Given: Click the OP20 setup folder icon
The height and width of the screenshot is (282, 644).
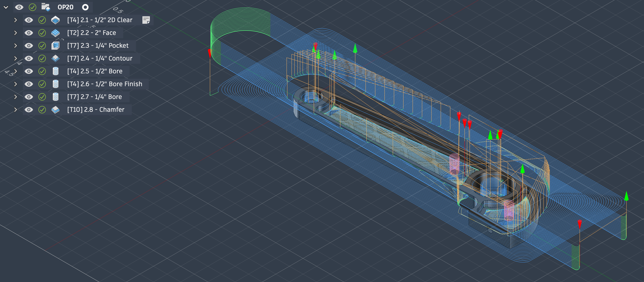Looking at the screenshot, I should (x=46, y=7).
